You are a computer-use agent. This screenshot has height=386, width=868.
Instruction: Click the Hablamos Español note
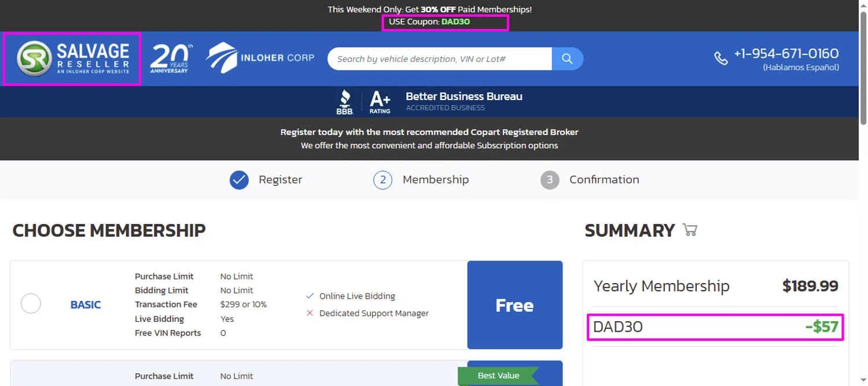point(801,67)
